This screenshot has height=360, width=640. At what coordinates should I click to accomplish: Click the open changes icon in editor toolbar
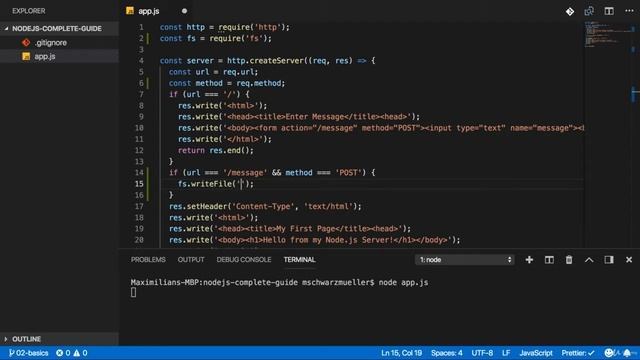tap(589, 11)
